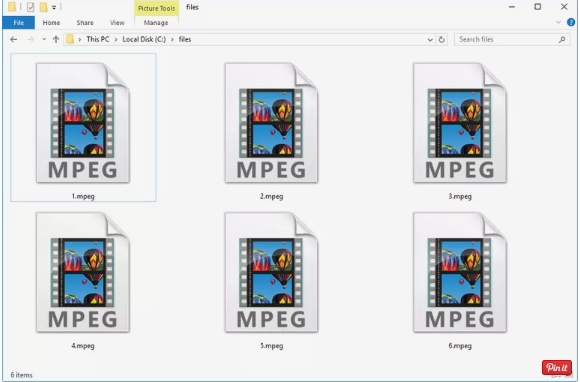Screen dimensions: 580x382
Task: Click the 3.mpeg file name
Action: pyautogui.click(x=460, y=196)
